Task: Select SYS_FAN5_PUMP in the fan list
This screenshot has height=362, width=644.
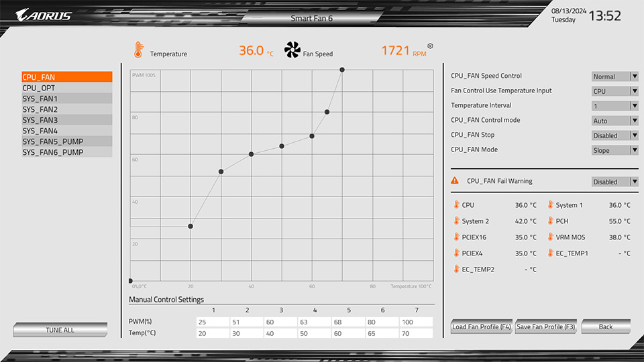Action: pyautogui.click(x=66, y=141)
